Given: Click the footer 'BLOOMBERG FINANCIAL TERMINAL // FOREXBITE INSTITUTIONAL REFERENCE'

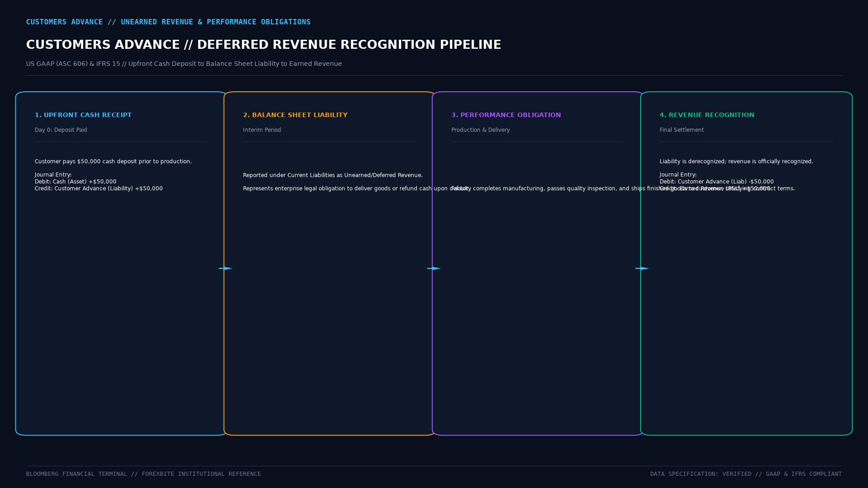Looking at the screenshot, I should (x=143, y=474).
